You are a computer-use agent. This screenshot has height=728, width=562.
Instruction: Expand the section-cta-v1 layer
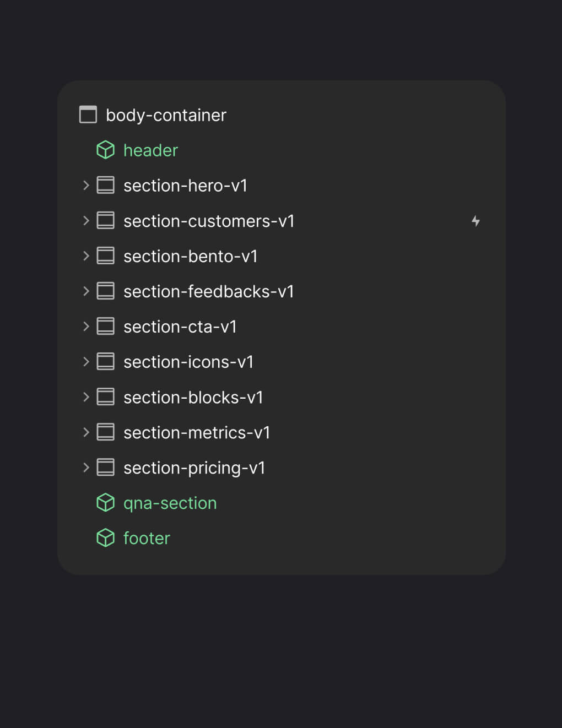[86, 327]
